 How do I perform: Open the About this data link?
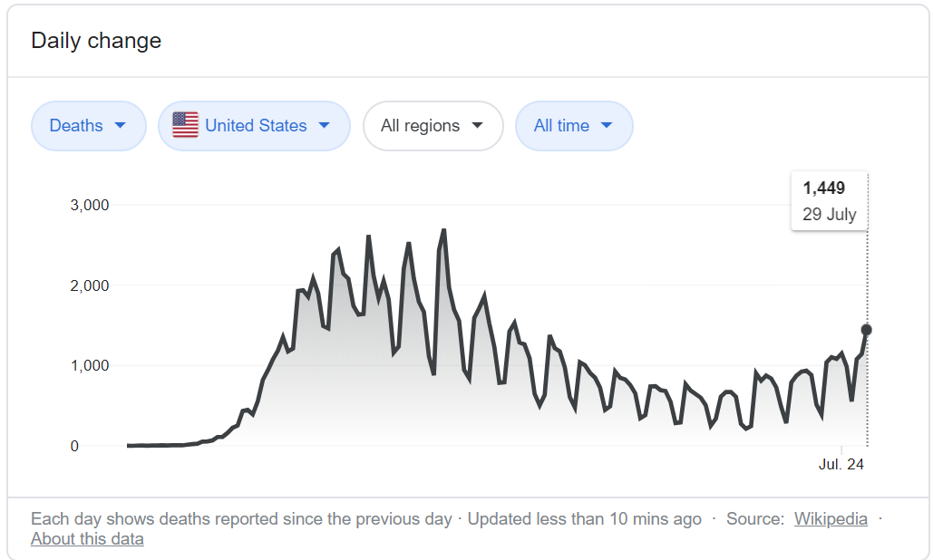click(87, 538)
